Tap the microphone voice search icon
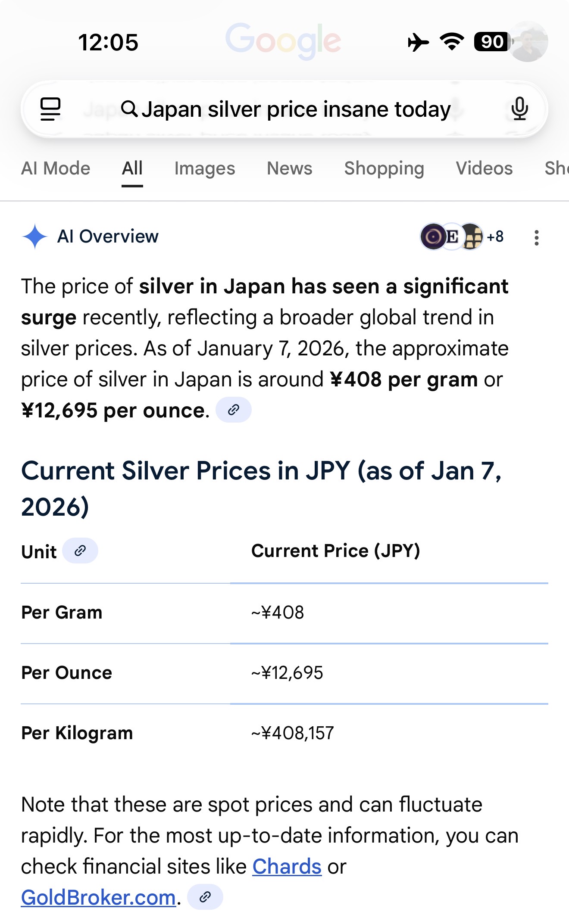569x924 pixels. (x=519, y=109)
